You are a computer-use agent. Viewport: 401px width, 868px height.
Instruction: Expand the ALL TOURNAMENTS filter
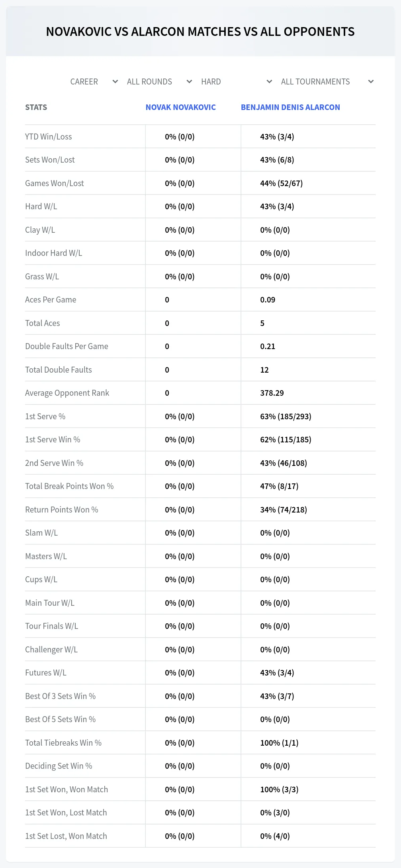(x=327, y=82)
